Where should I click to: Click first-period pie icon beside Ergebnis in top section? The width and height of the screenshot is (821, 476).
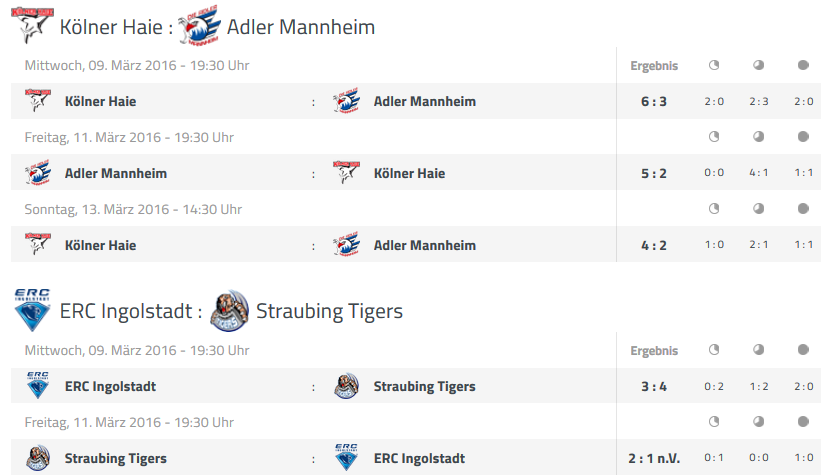pos(714,65)
